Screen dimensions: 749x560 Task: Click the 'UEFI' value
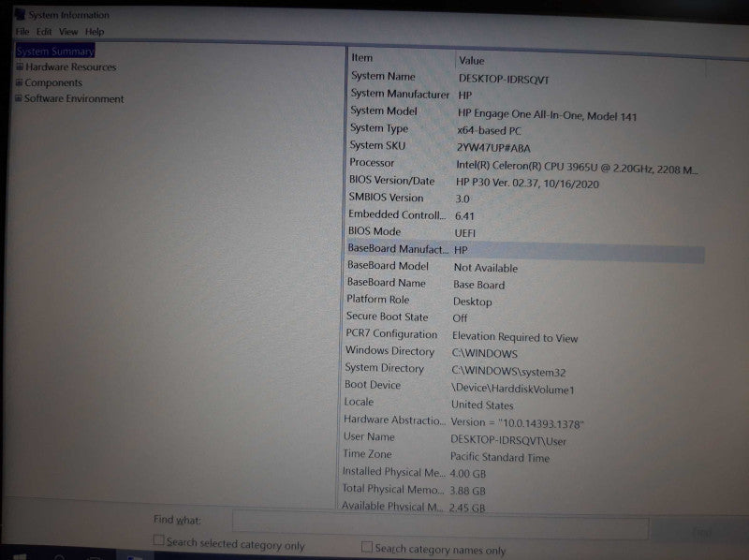pyautogui.click(x=464, y=233)
